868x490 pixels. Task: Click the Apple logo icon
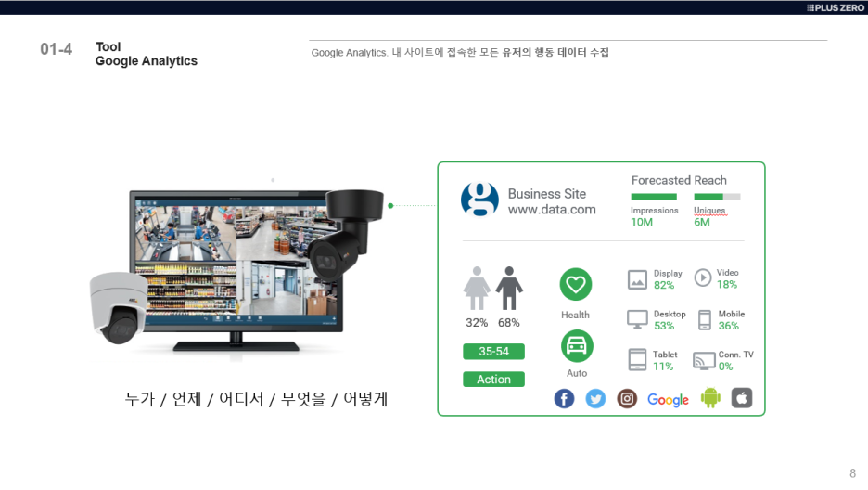point(742,398)
